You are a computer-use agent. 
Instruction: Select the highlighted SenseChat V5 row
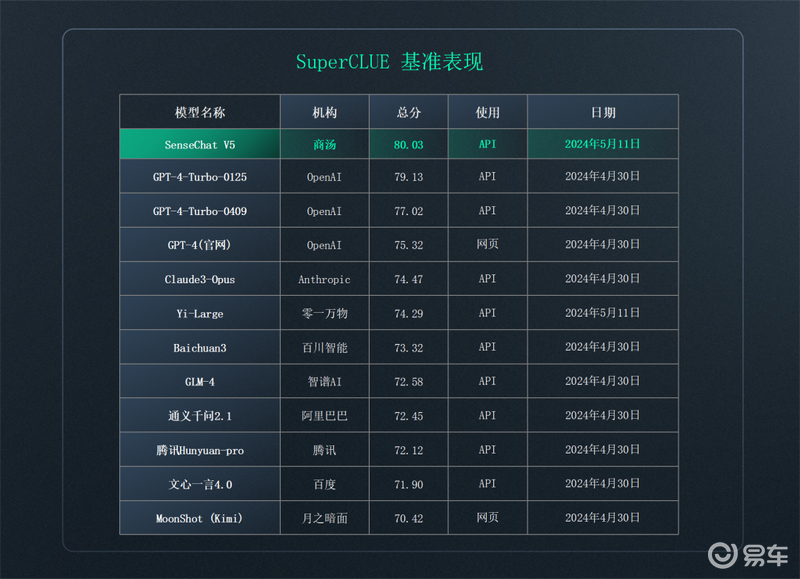tap(399, 144)
